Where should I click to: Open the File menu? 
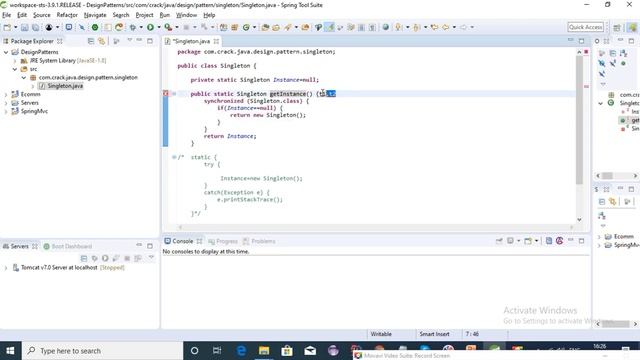tap(7, 15)
